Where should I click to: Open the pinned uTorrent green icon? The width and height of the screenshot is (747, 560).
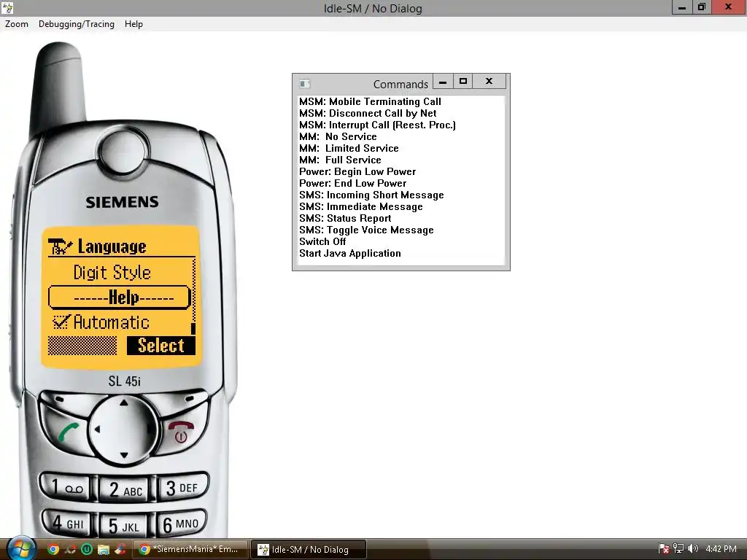pyautogui.click(x=87, y=549)
